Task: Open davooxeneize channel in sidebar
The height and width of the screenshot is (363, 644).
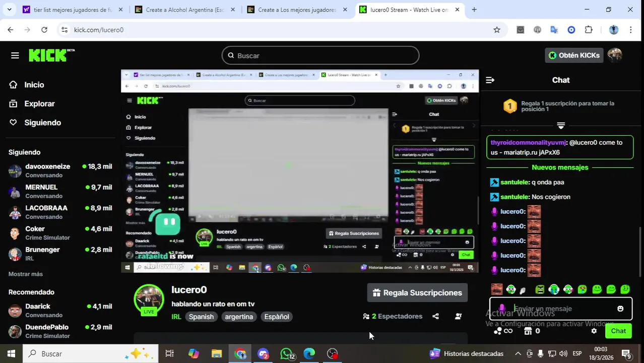Action: [x=60, y=170]
